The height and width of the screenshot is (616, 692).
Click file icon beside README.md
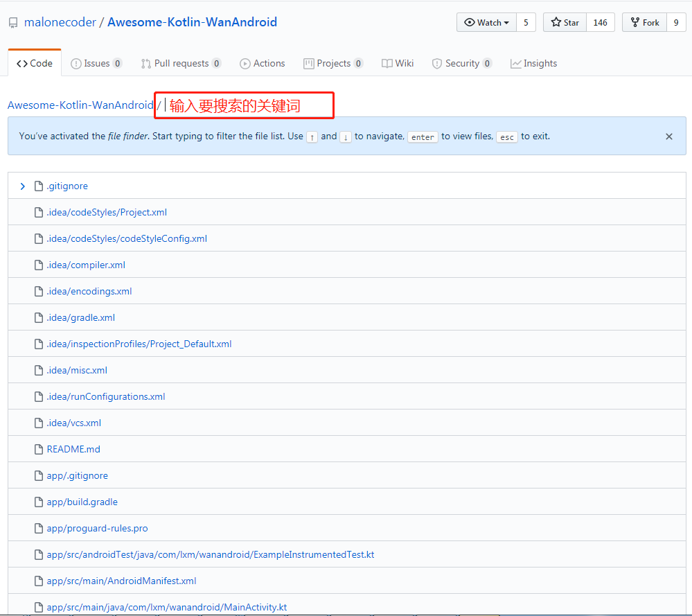tap(39, 449)
